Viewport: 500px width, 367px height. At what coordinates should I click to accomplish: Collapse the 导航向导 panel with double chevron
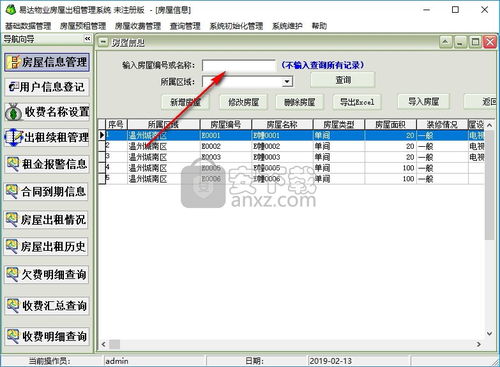click(x=87, y=39)
